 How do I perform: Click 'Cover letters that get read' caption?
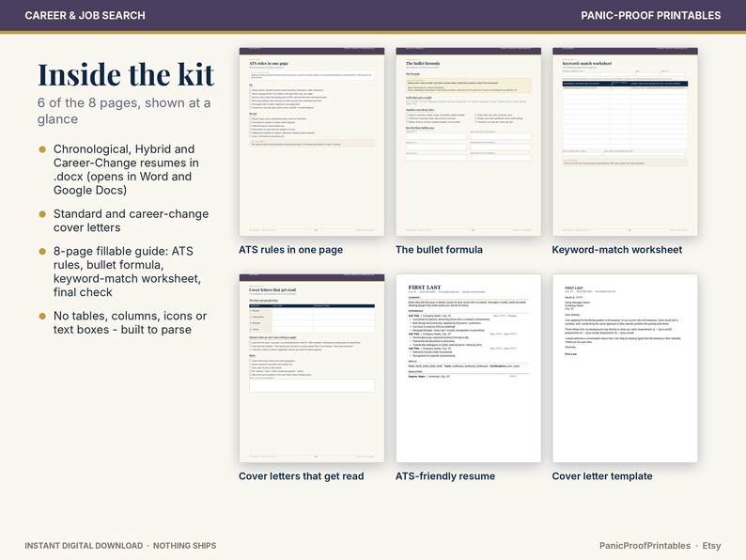click(x=302, y=476)
